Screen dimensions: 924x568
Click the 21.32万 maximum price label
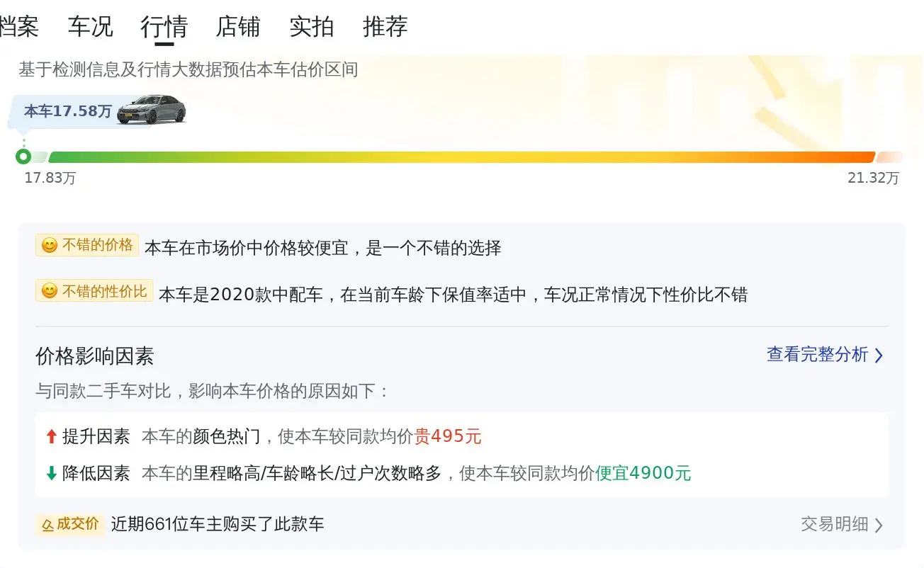(873, 178)
